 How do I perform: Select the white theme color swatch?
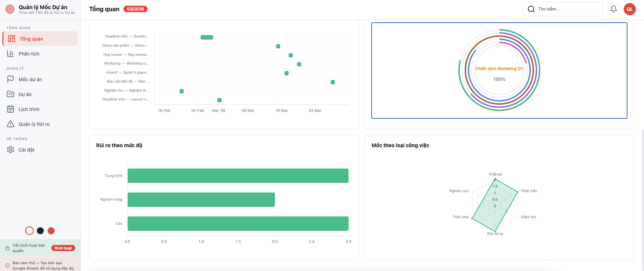pyautogui.click(x=29, y=231)
